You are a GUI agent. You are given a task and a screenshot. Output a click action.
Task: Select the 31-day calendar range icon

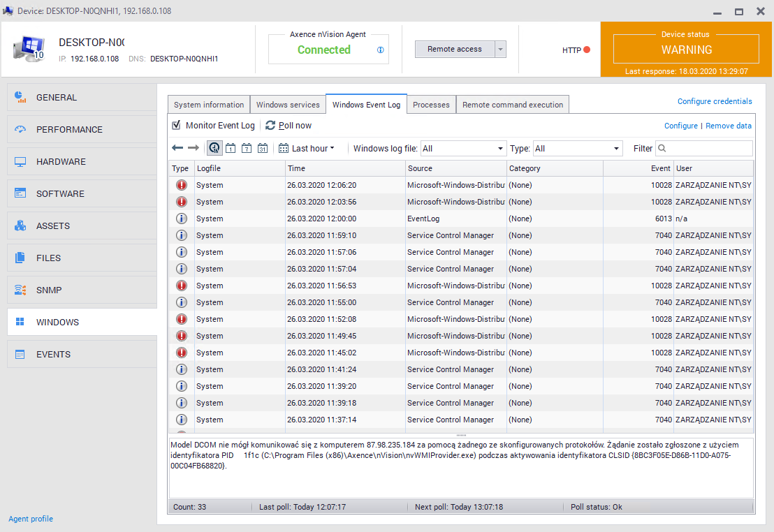click(x=263, y=148)
